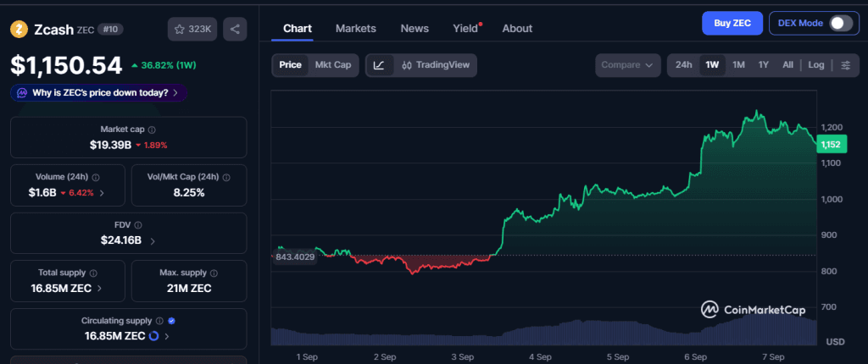Screen dimensions: 868x364
Task: Click Volume (24h) info icon
Action: click(96, 178)
